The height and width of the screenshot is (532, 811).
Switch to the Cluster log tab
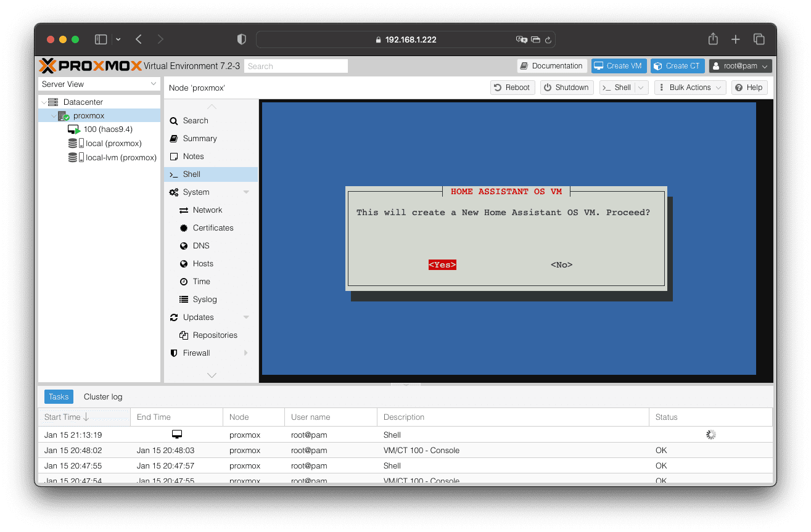[103, 397]
